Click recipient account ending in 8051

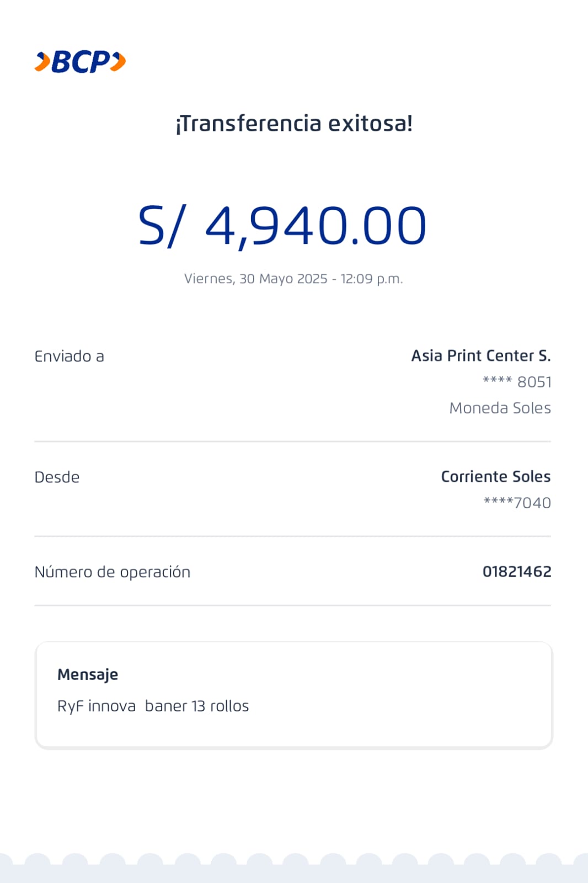tap(517, 382)
